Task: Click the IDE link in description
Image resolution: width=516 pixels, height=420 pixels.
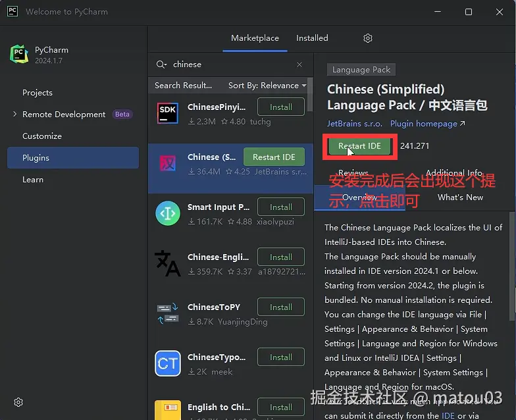Action: (x=448, y=415)
